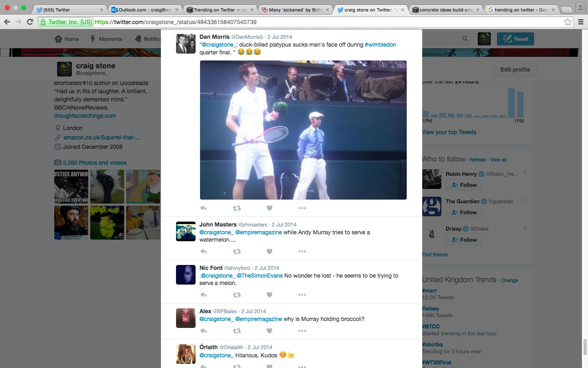588x368 pixels.
Task: Bookmark this page with the star icon
Action: (x=568, y=22)
